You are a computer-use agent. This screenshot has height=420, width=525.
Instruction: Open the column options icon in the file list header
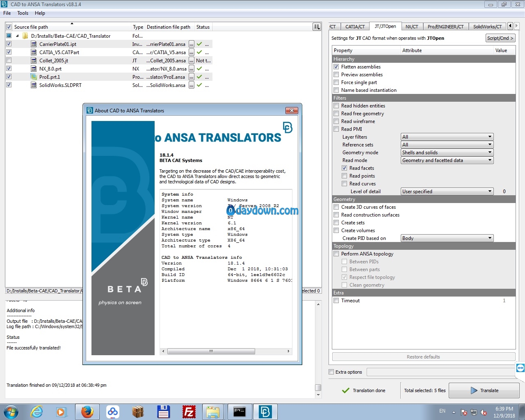click(x=317, y=27)
